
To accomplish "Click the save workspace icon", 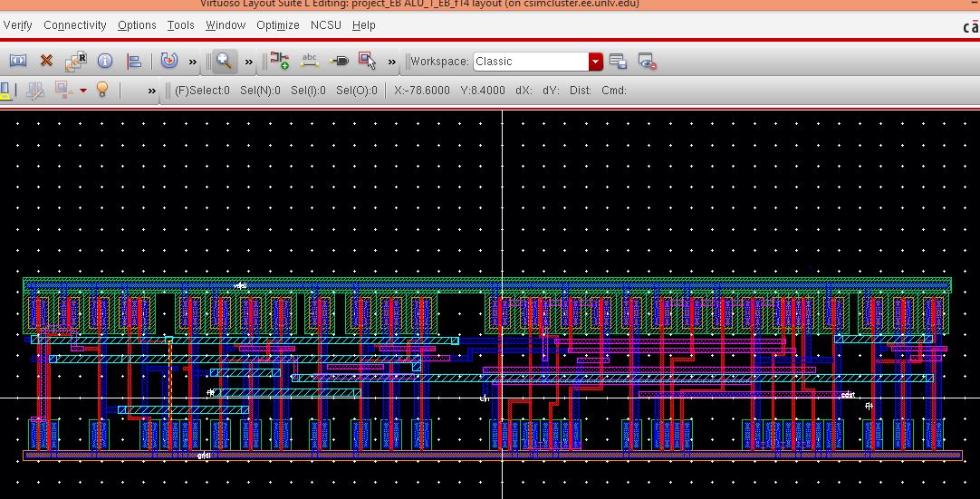I will [x=619, y=62].
